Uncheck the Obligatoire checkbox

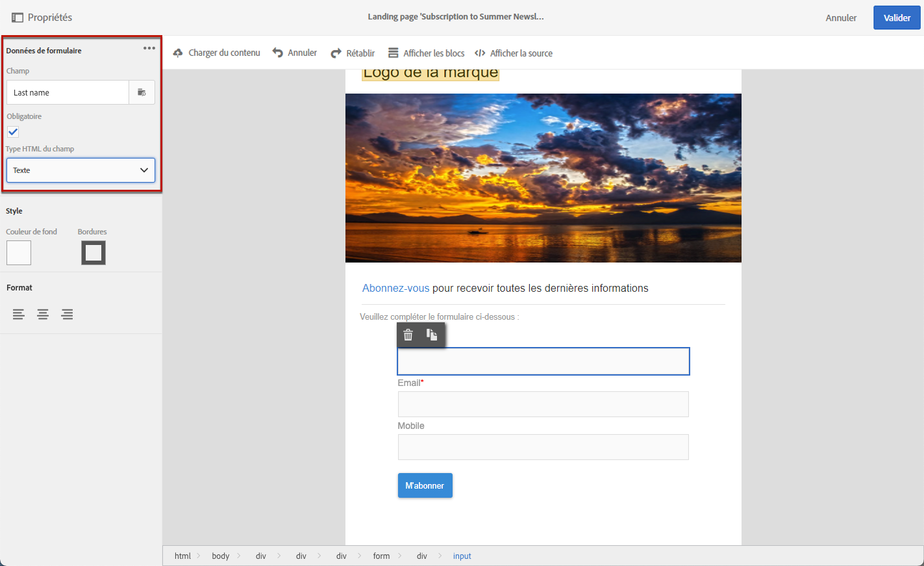tap(13, 132)
